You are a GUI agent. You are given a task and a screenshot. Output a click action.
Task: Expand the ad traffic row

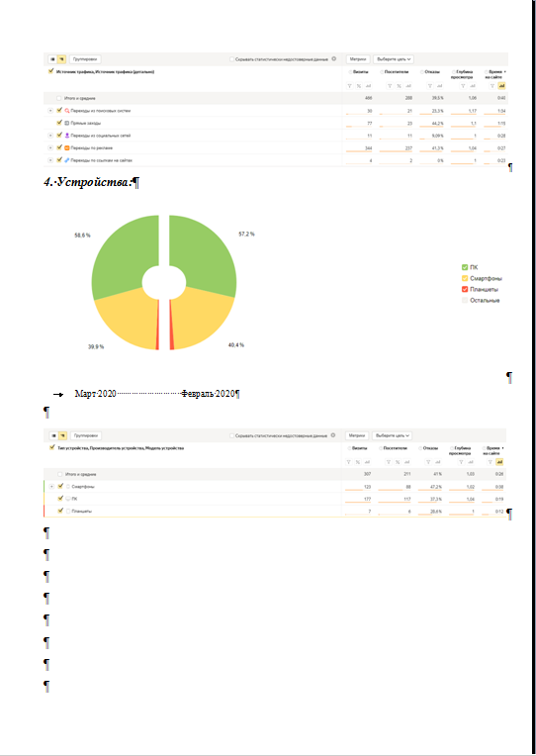click(x=50, y=147)
